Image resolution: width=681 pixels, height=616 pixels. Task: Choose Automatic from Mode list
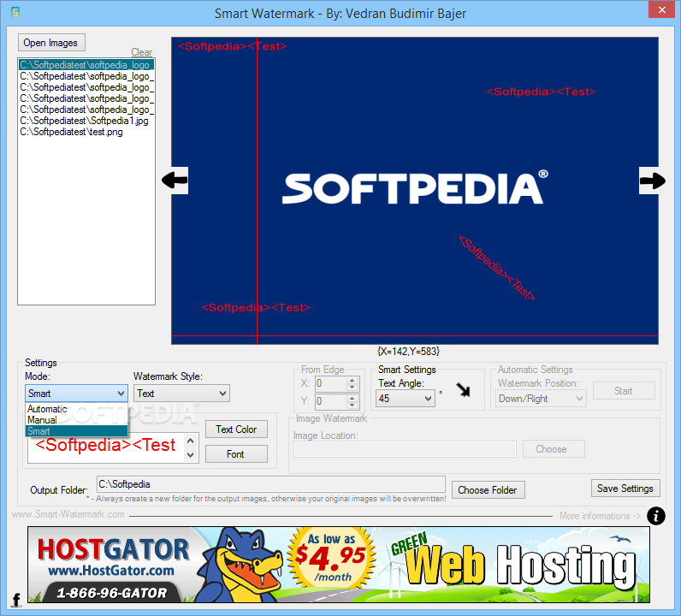pyautogui.click(x=76, y=409)
